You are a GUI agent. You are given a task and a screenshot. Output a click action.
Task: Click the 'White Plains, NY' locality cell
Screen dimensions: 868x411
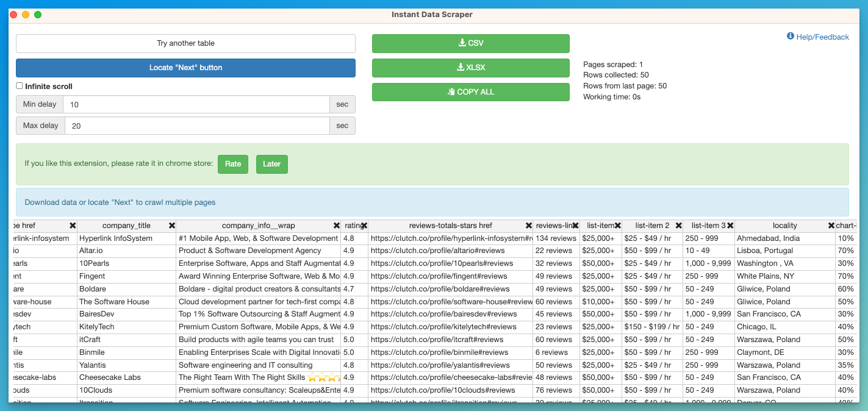[x=784, y=276]
